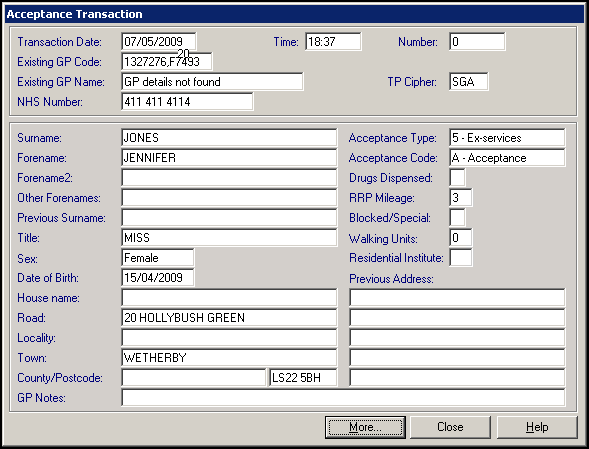Click the Acceptance Type field 5 - Ex-services
This screenshot has height=449, width=589.
[507, 138]
